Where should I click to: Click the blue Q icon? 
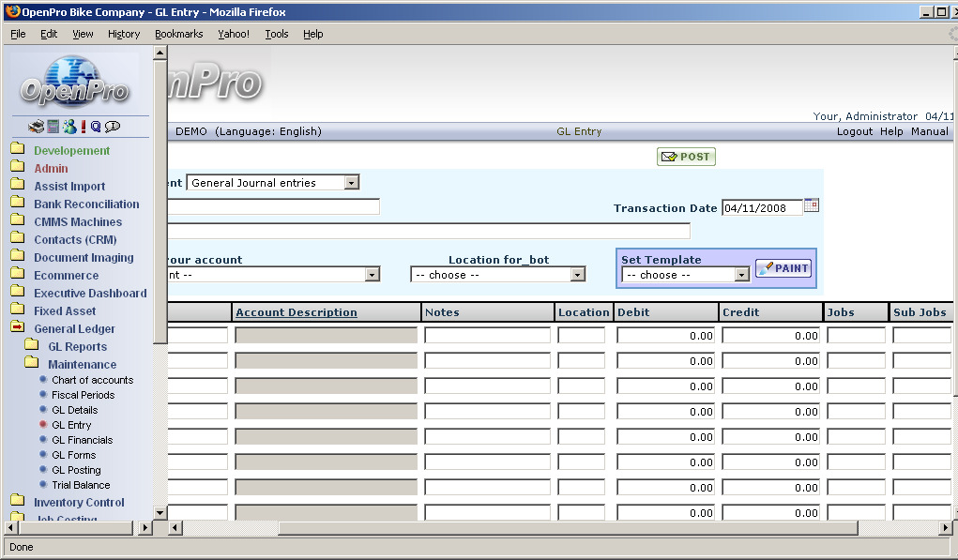pyautogui.click(x=96, y=127)
